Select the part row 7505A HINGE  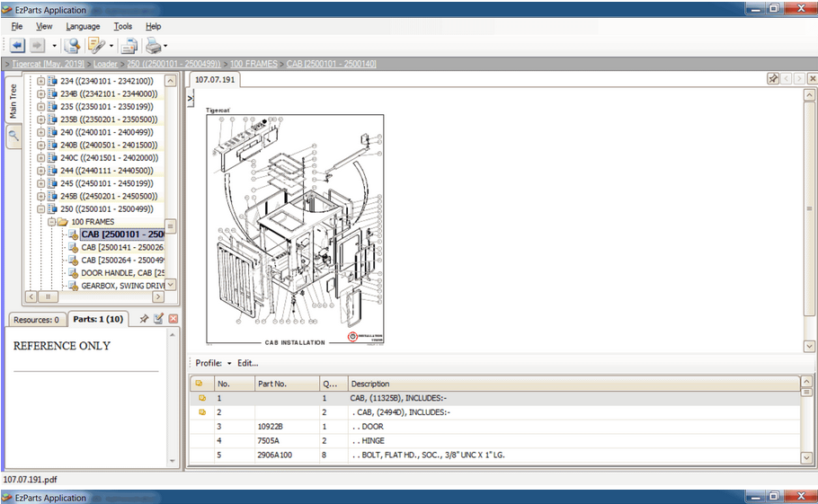pyautogui.click(x=494, y=441)
